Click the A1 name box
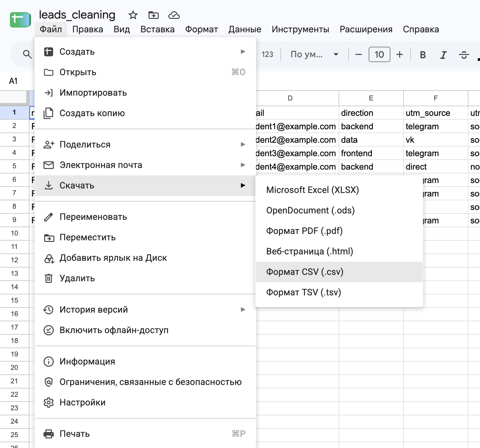 tap(13, 81)
